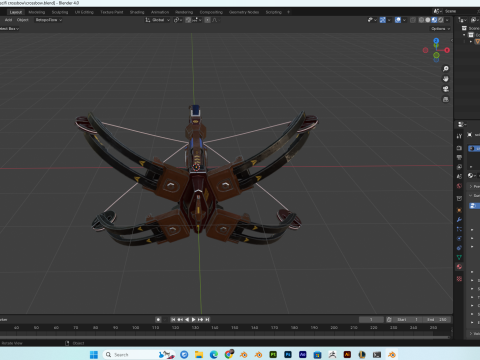
Task: Open the View Layer properties tab
Action: coord(459,167)
